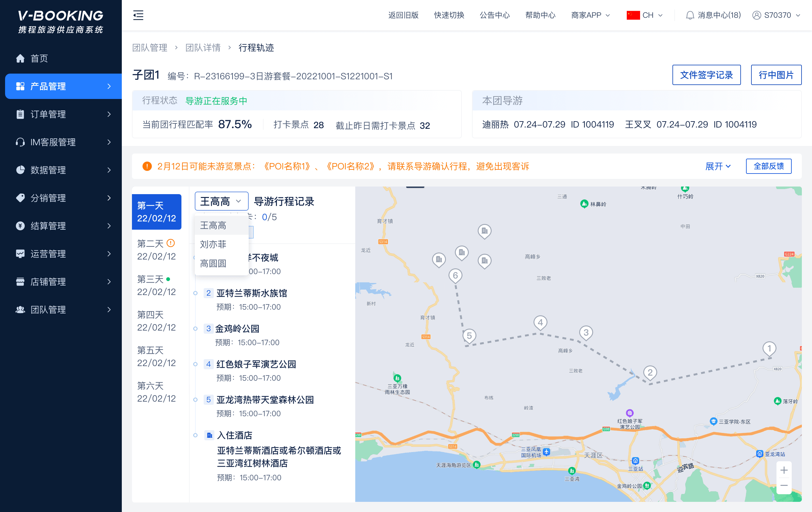Click map marker number 2
This screenshot has height=512, width=812.
point(650,373)
